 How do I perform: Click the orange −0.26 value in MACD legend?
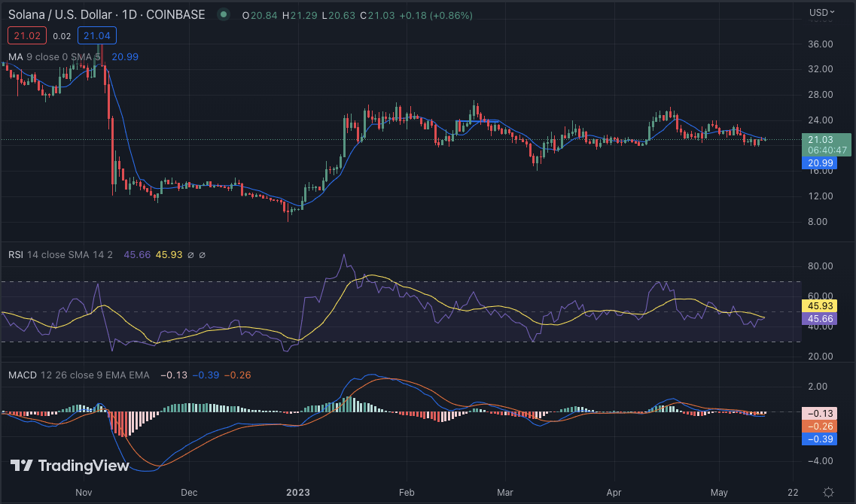point(237,375)
